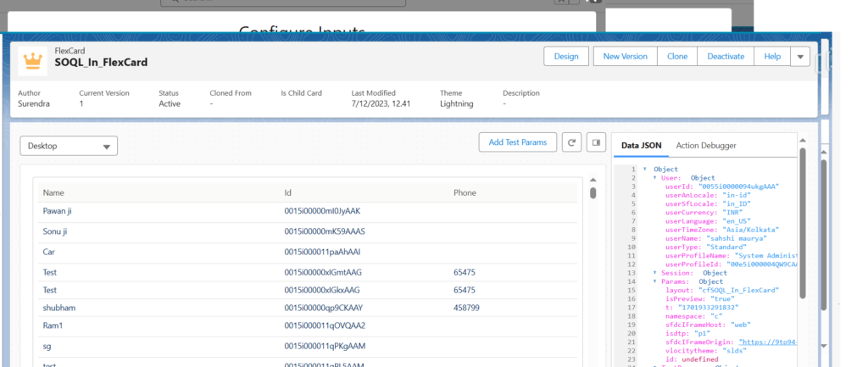Click the refresh preview icon button

[572, 142]
